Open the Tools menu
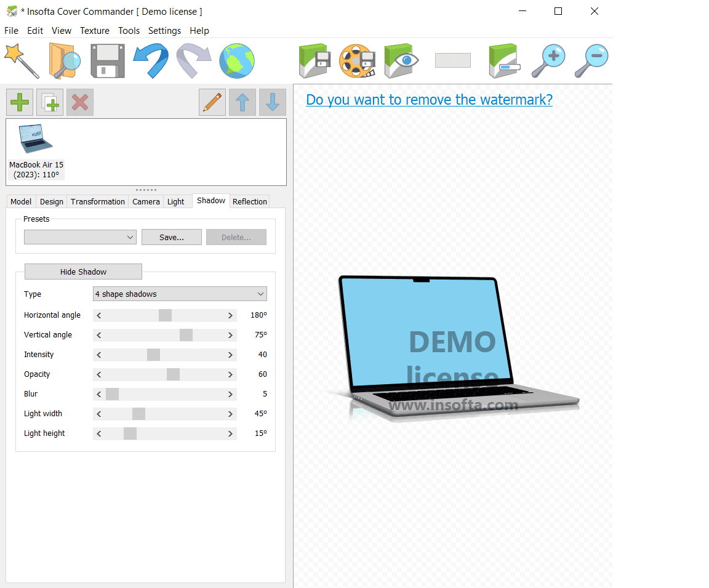The image size is (709, 588). (129, 31)
